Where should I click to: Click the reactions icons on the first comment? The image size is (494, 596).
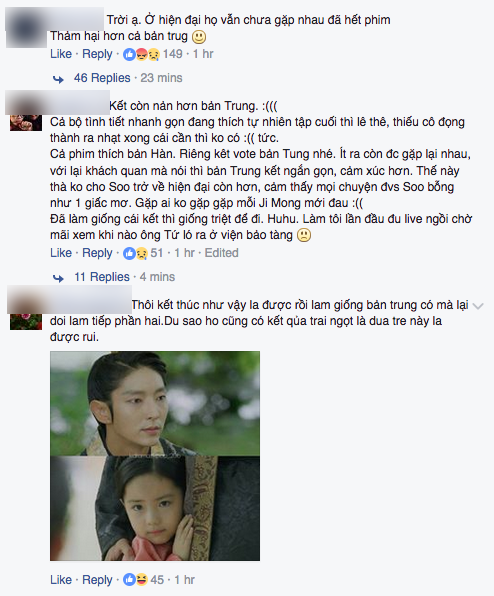141,55
